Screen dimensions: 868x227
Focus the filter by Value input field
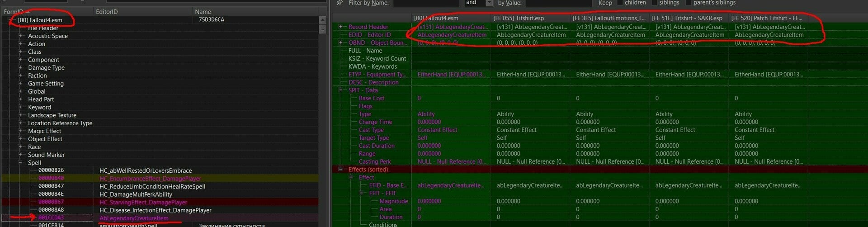point(559,3)
